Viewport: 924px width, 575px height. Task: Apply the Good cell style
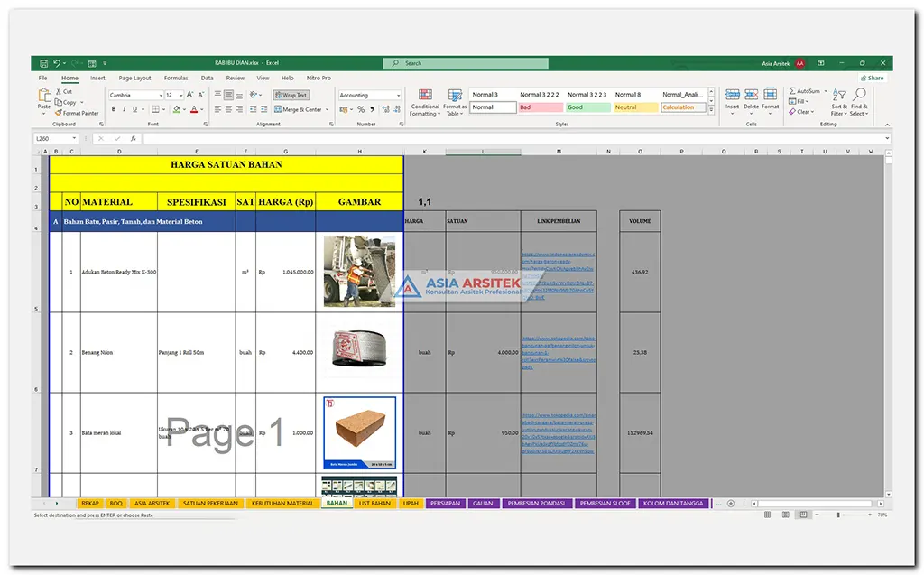pos(588,107)
